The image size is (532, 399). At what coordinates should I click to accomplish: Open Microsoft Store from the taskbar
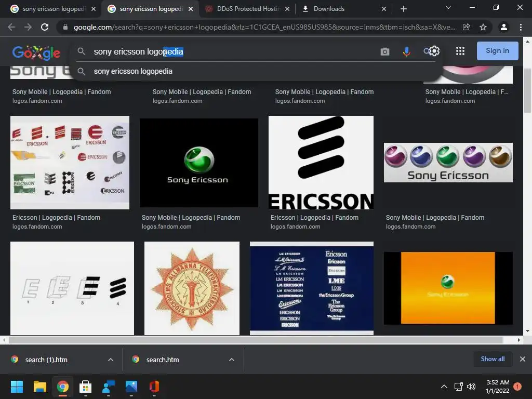point(86,387)
